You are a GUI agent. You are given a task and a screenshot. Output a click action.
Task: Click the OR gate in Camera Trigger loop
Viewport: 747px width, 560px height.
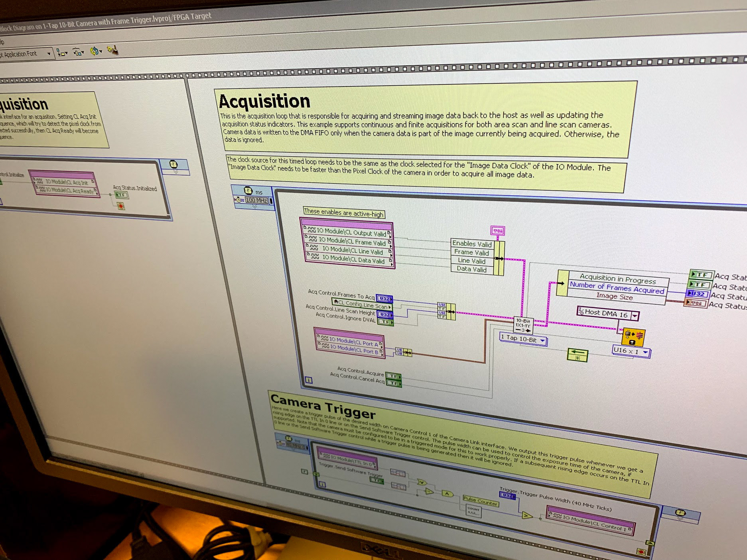click(x=422, y=482)
